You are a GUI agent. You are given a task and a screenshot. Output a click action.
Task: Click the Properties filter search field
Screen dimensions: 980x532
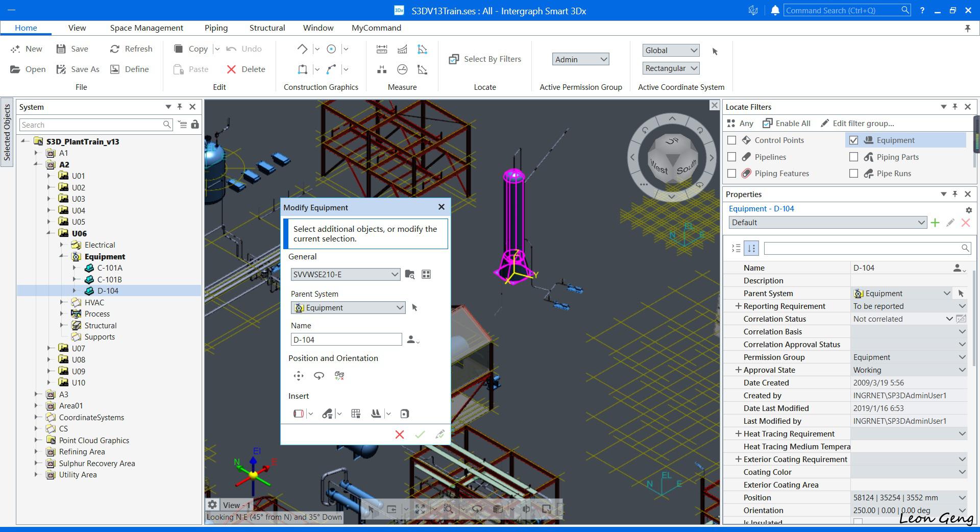coord(867,248)
